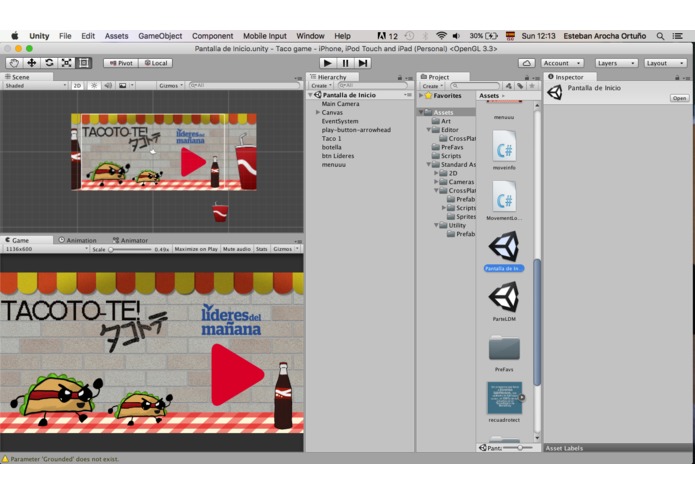Toggle Local handle rotation
Image resolution: width=695 pixels, height=494 pixels.
(x=156, y=63)
